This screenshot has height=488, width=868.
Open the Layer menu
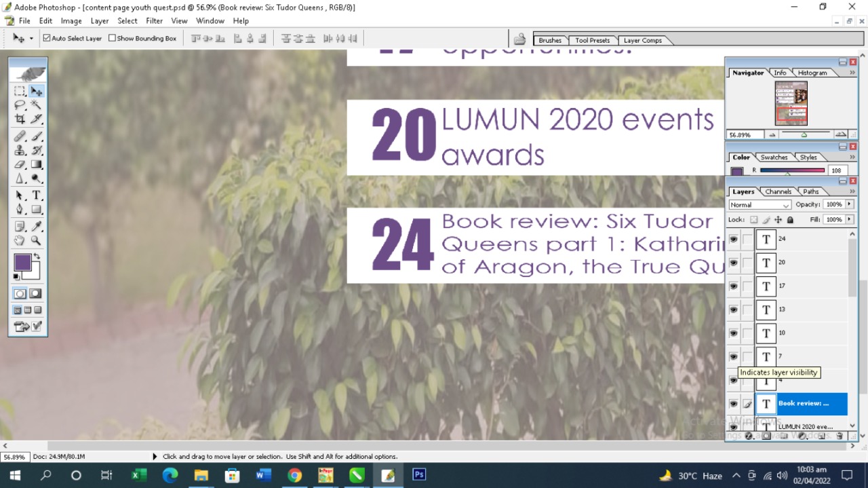(100, 21)
